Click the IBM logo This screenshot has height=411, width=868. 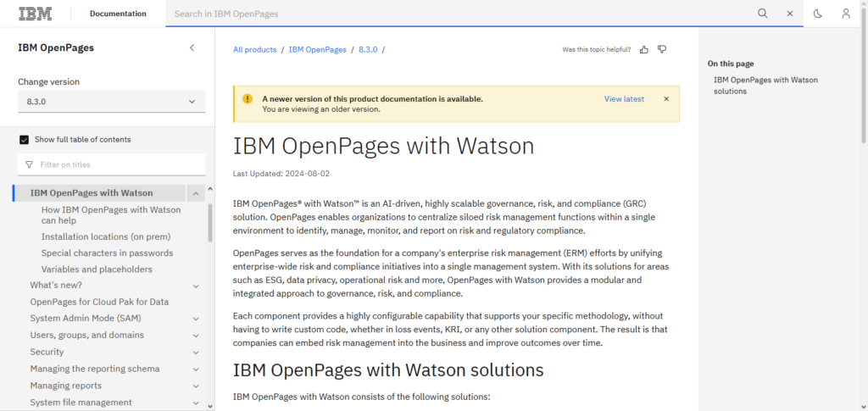point(36,14)
